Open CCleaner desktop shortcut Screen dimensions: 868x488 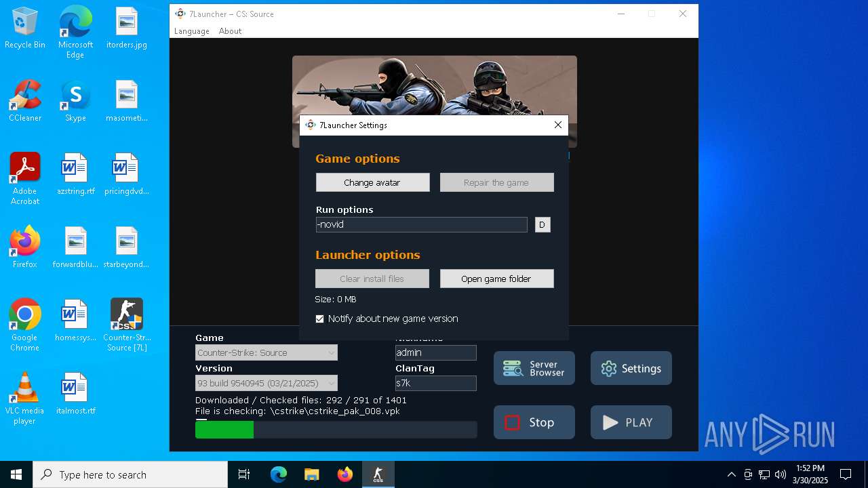pyautogui.click(x=25, y=102)
